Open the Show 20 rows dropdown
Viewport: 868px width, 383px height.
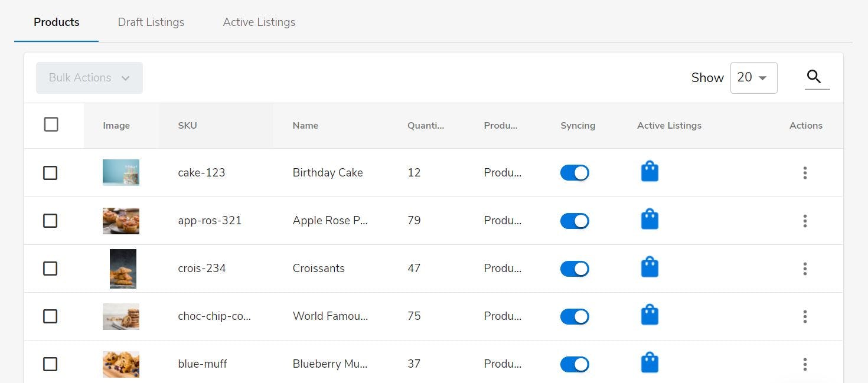tap(753, 78)
